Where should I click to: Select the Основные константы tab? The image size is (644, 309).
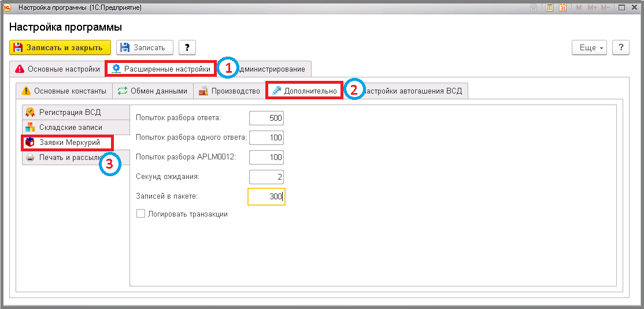(64, 91)
